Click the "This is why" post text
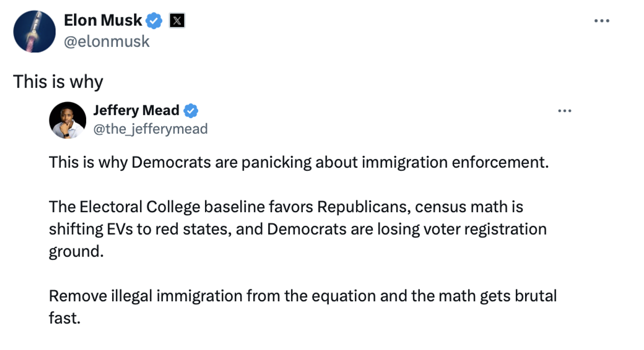The width and height of the screenshot is (644, 350). tap(58, 81)
